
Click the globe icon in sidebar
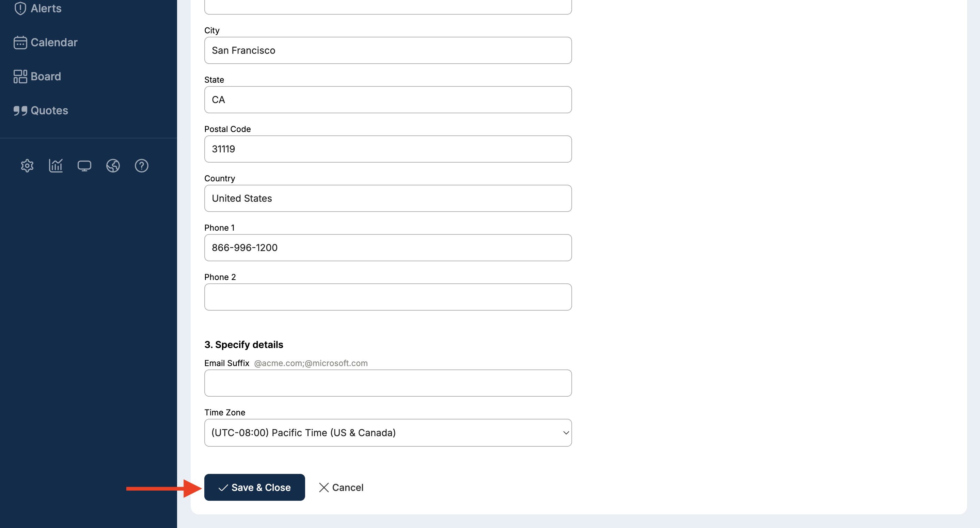pyautogui.click(x=113, y=166)
